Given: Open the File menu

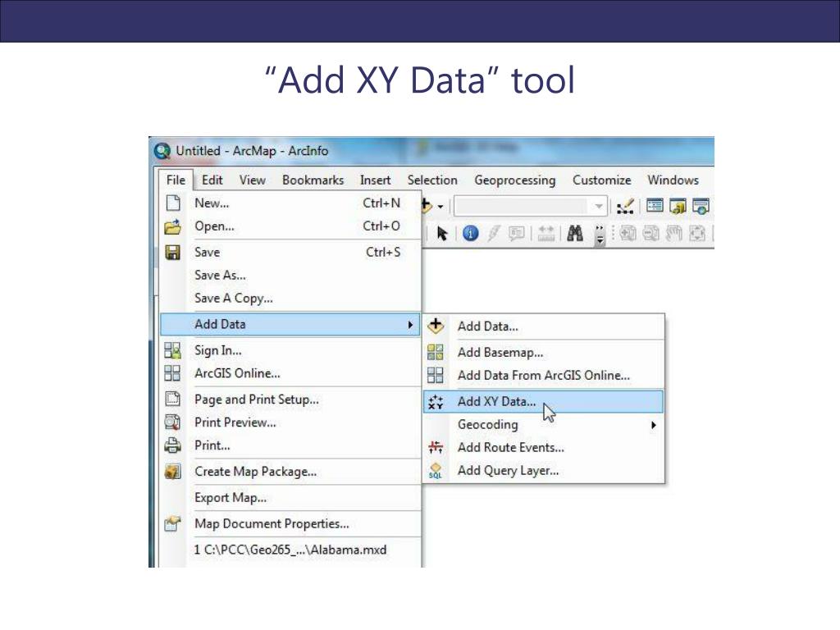Looking at the screenshot, I should click(x=176, y=180).
